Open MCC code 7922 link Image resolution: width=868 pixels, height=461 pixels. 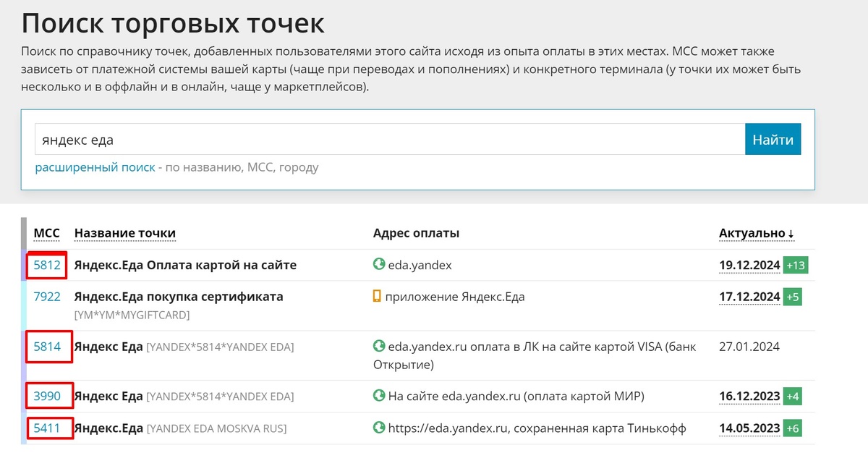pyautogui.click(x=46, y=297)
